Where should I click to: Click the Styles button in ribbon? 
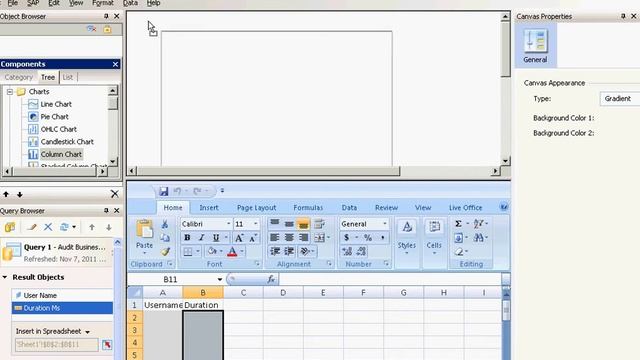(x=407, y=238)
